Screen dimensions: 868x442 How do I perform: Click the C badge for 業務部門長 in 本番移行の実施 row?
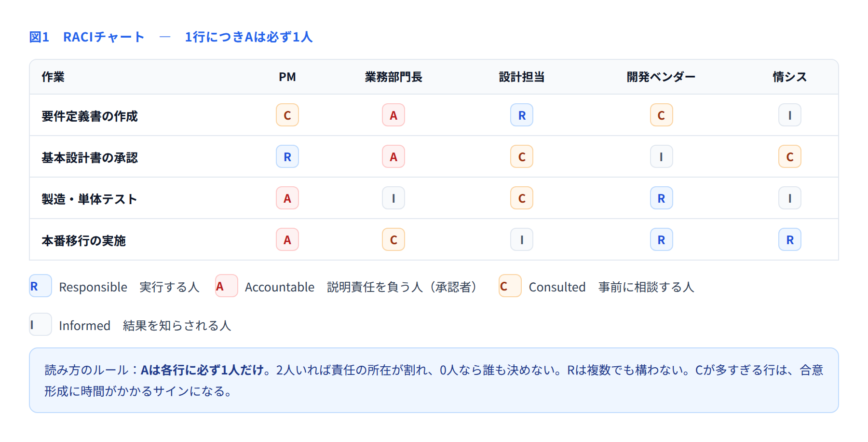pyautogui.click(x=393, y=240)
